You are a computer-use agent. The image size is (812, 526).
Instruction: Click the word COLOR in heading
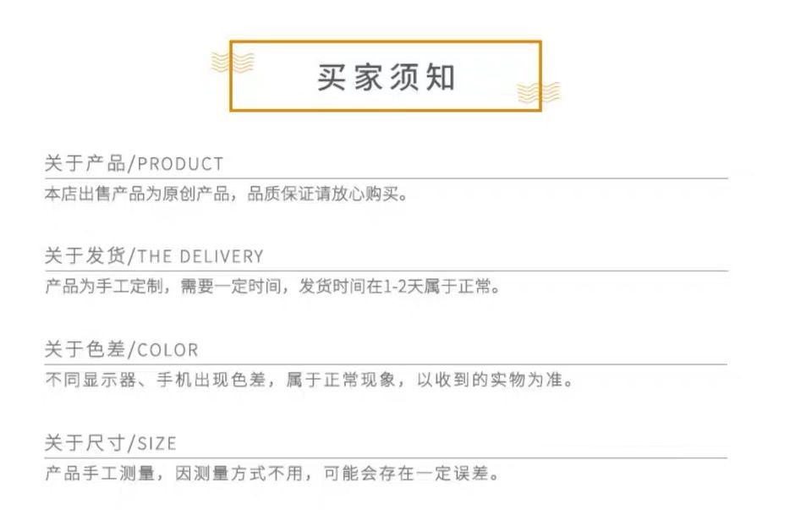coord(167,350)
